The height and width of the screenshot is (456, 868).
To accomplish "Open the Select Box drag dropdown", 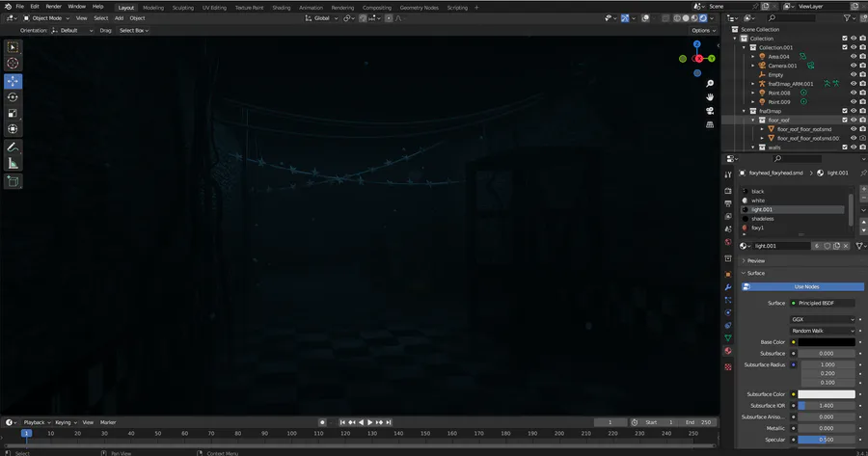I will coord(134,31).
